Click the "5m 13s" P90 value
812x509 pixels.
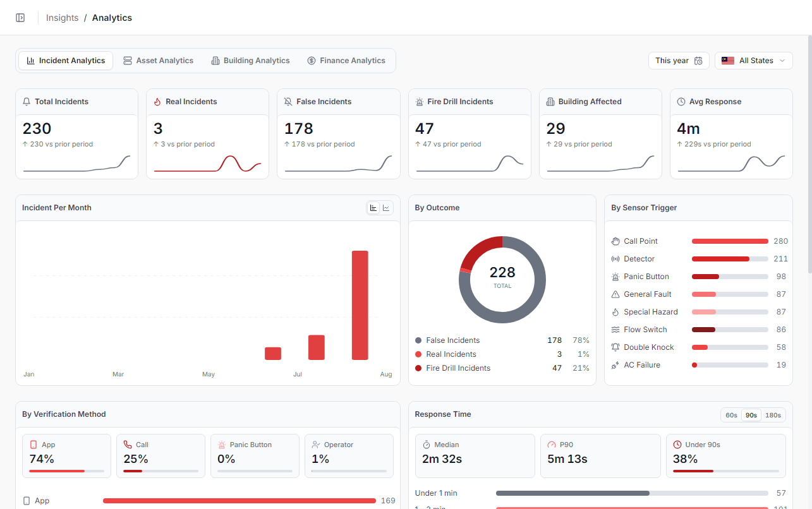pyautogui.click(x=567, y=459)
